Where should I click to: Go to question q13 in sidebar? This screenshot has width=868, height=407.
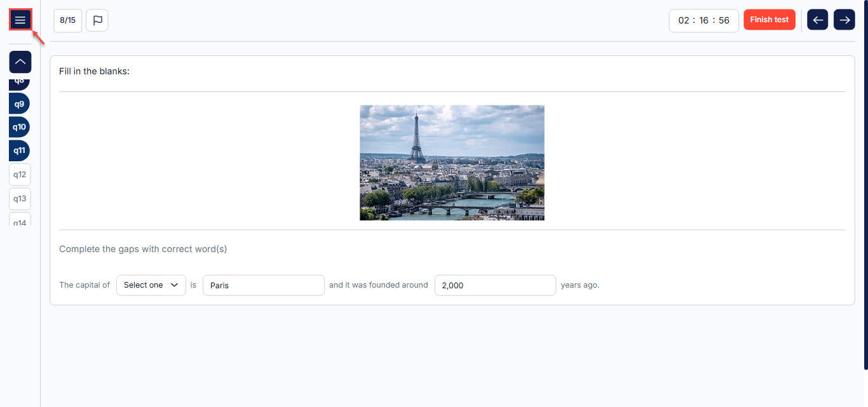point(20,199)
